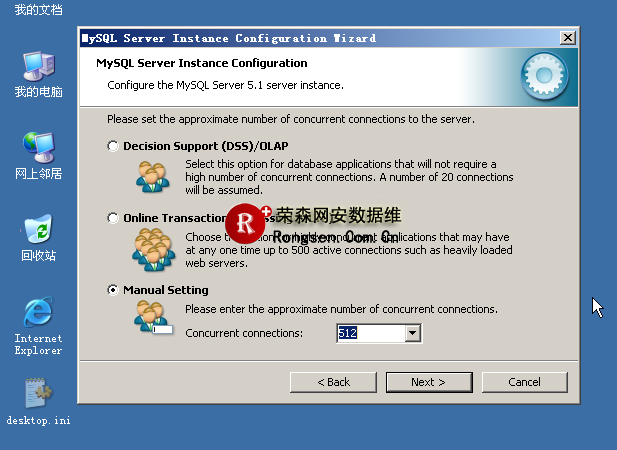Close the MySQL configuration wizard window

point(568,38)
